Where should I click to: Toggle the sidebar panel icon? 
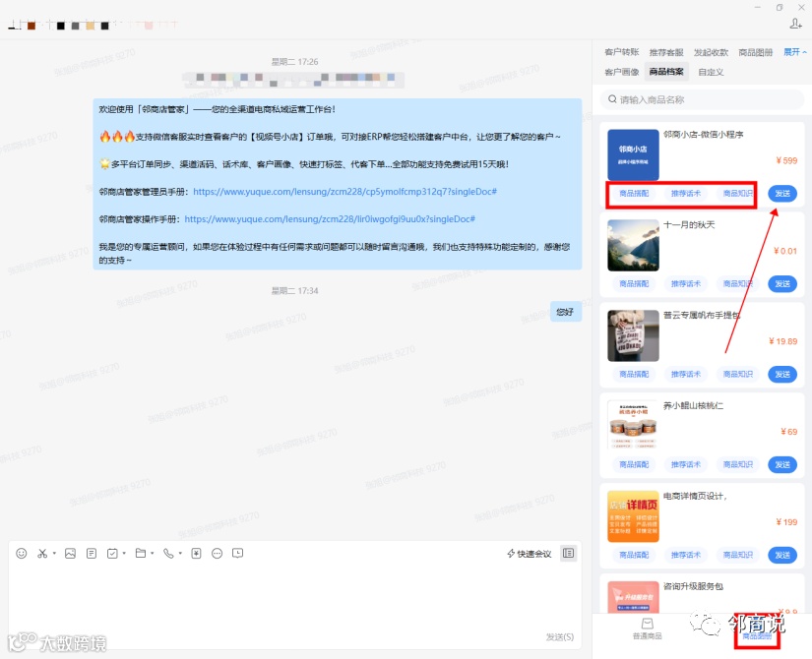coord(568,554)
